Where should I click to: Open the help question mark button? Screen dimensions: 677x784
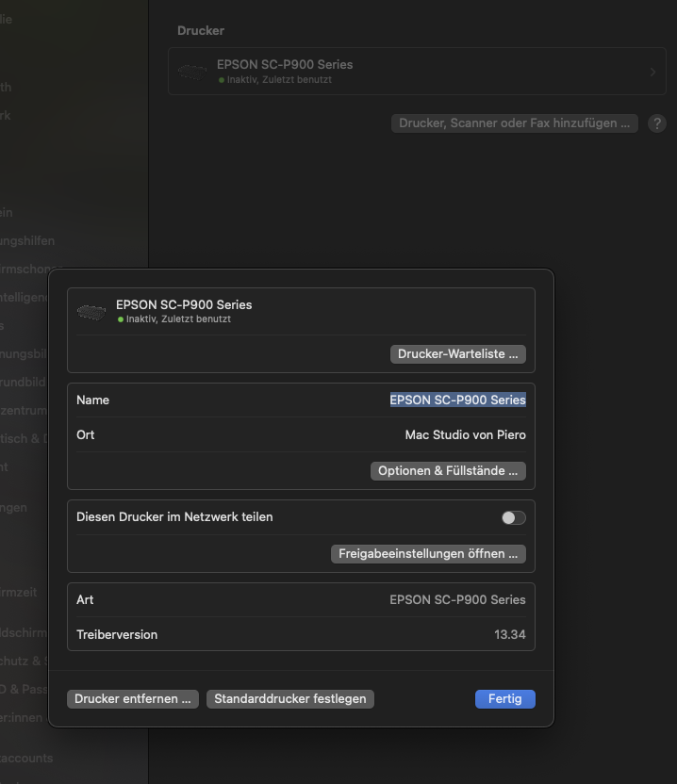(657, 123)
